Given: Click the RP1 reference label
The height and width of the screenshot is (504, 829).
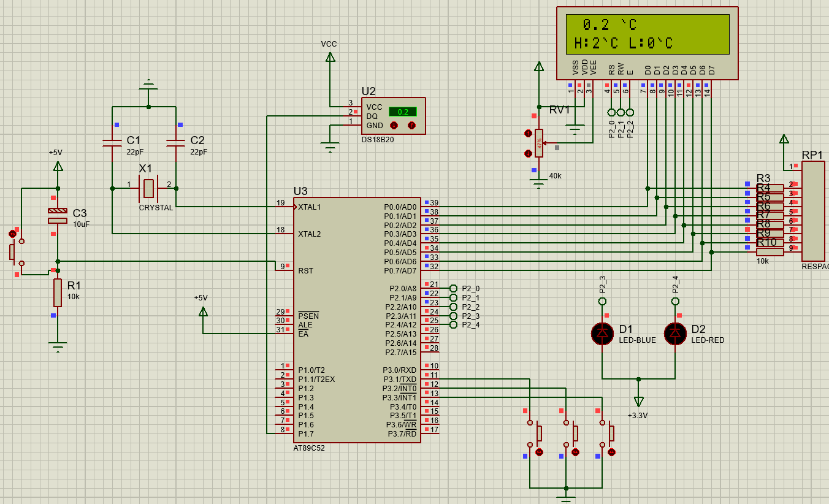Looking at the screenshot, I should click(x=812, y=155).
